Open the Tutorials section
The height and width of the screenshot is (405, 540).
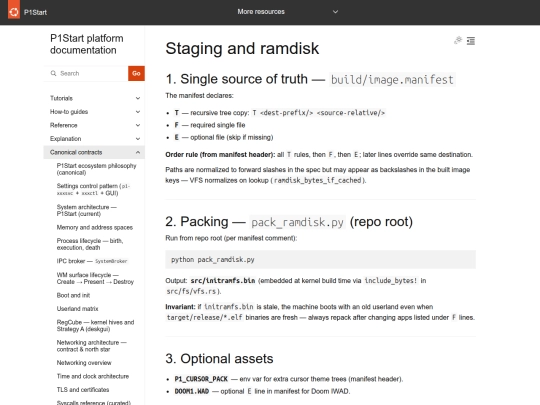[61, 98]
